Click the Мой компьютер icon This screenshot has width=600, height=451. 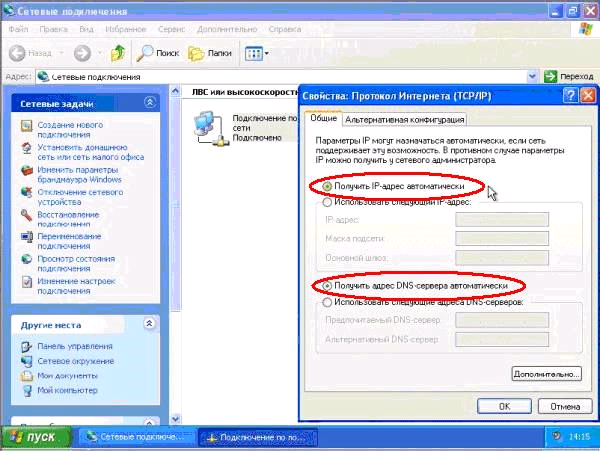pyautogui.click(x=27, y=391)
